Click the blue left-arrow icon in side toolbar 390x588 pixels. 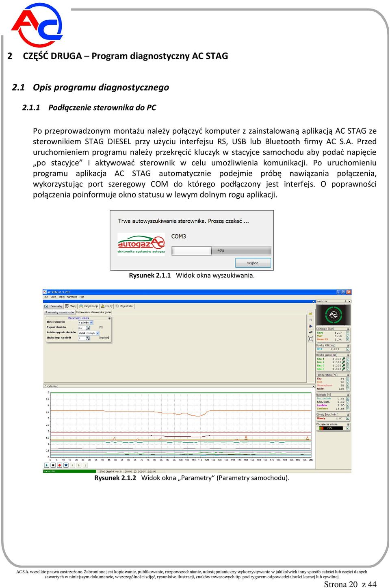tap(311, 326)
